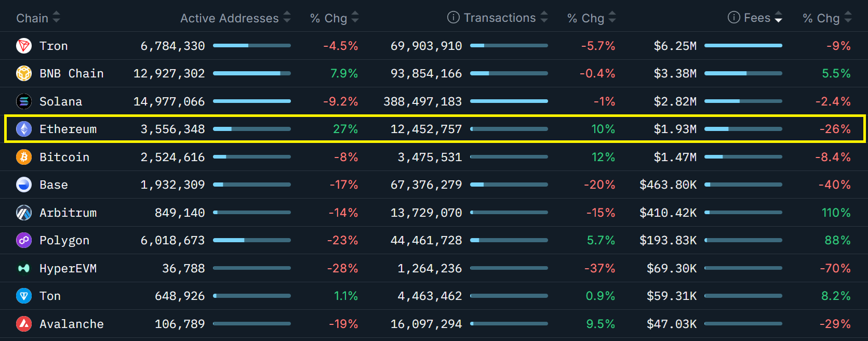Click the Arbitrum logo icon
This screenshot has height=341, width=868.
click(x=24, y=213)
